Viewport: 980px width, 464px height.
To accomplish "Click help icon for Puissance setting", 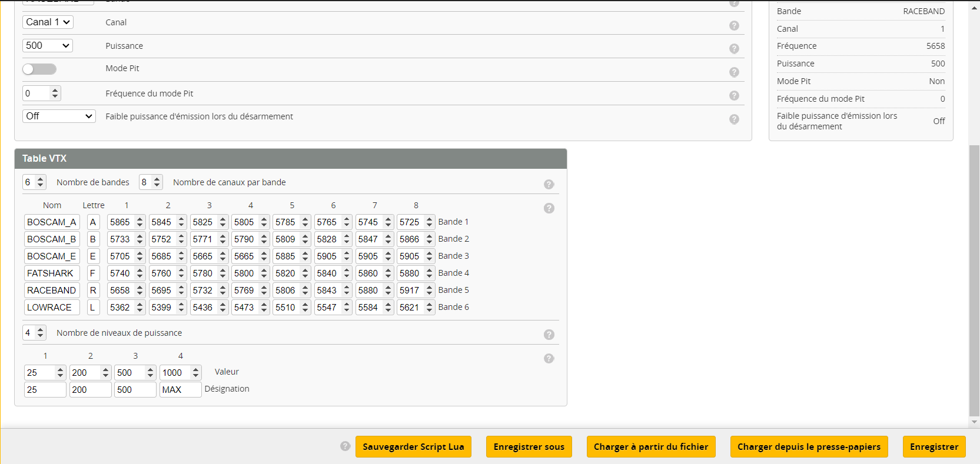I will 734,49.
